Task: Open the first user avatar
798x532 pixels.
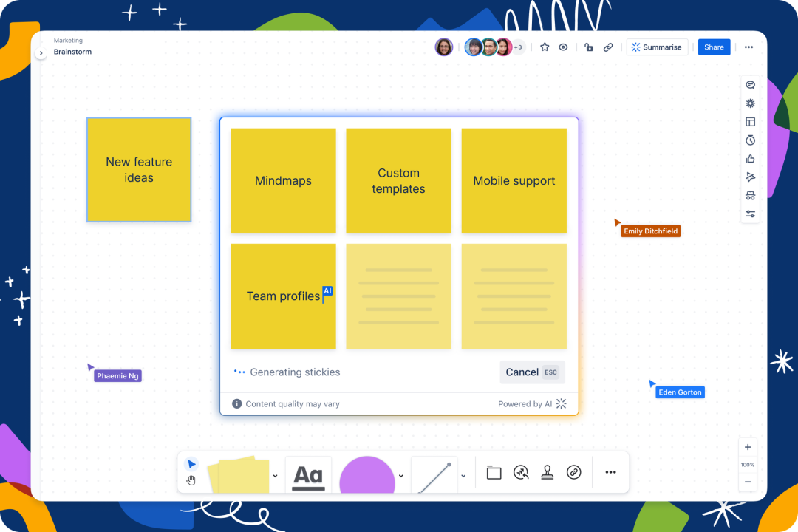Action: click(x=444, y=47)
